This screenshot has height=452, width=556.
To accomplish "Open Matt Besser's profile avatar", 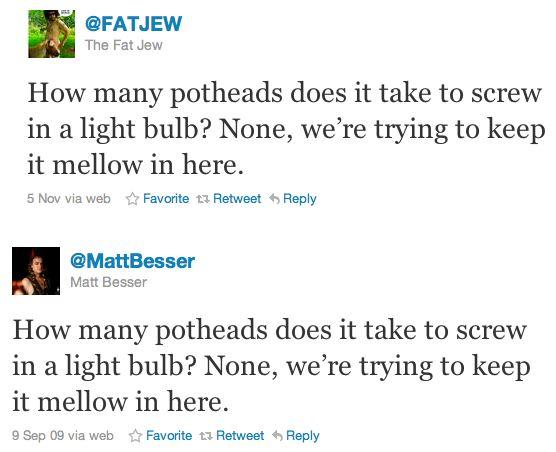I will tap(36, 271).
